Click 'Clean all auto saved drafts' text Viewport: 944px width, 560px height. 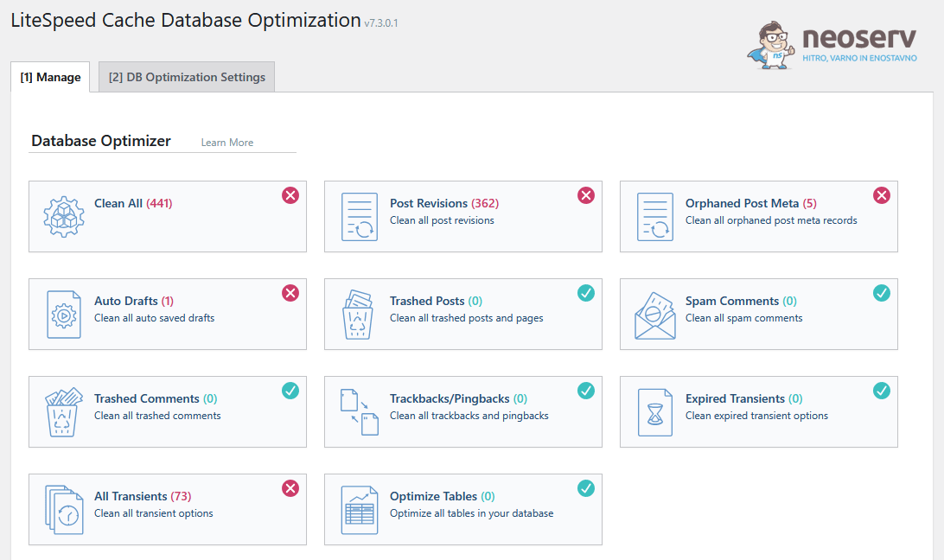[154, 318]
